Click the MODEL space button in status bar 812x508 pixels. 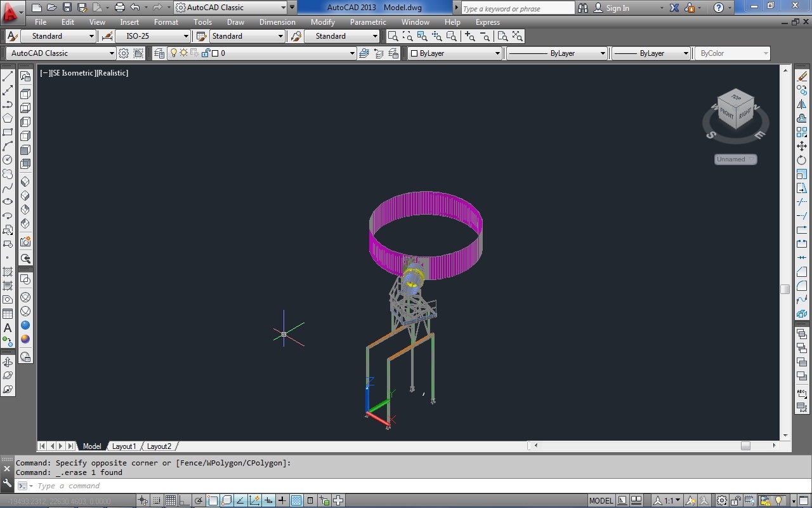[601, 501]
